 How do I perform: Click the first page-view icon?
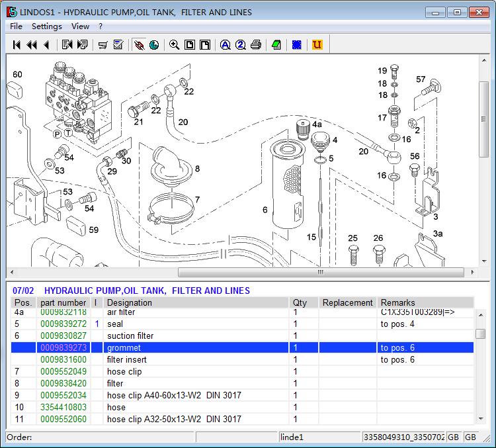pos(190,45)
